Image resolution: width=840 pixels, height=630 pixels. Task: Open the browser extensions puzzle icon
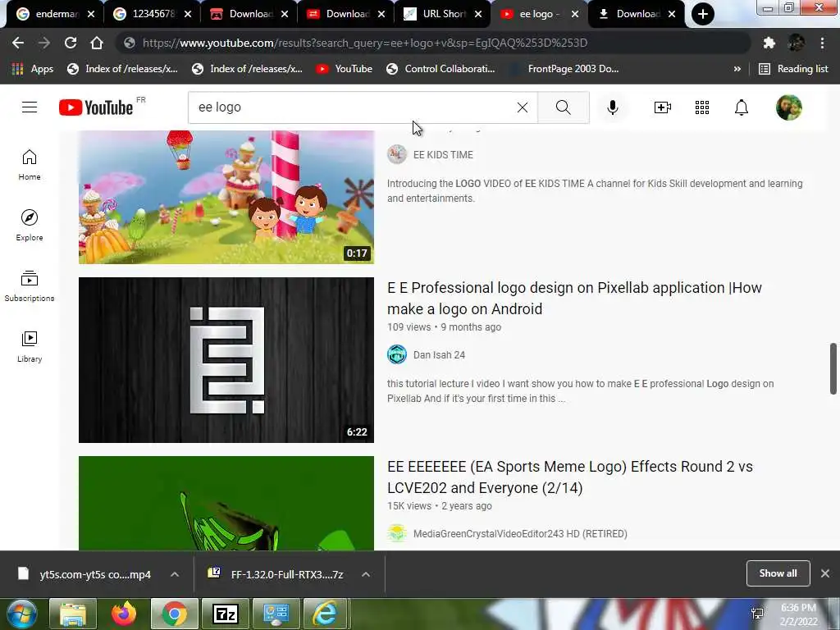click(x=769, y=43)
